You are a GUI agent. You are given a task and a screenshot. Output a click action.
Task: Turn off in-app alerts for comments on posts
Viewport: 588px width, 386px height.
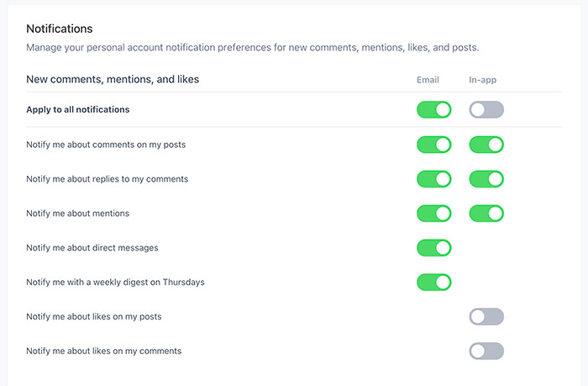[486, 145]
